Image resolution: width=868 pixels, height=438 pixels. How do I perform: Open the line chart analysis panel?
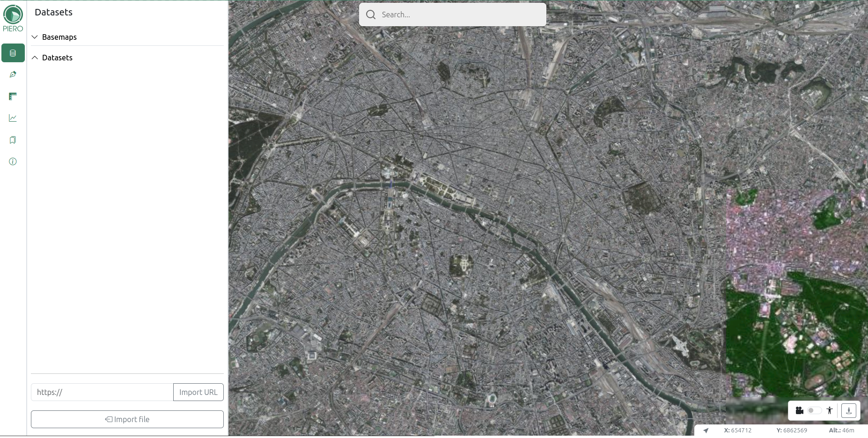(x=13, y=118)
